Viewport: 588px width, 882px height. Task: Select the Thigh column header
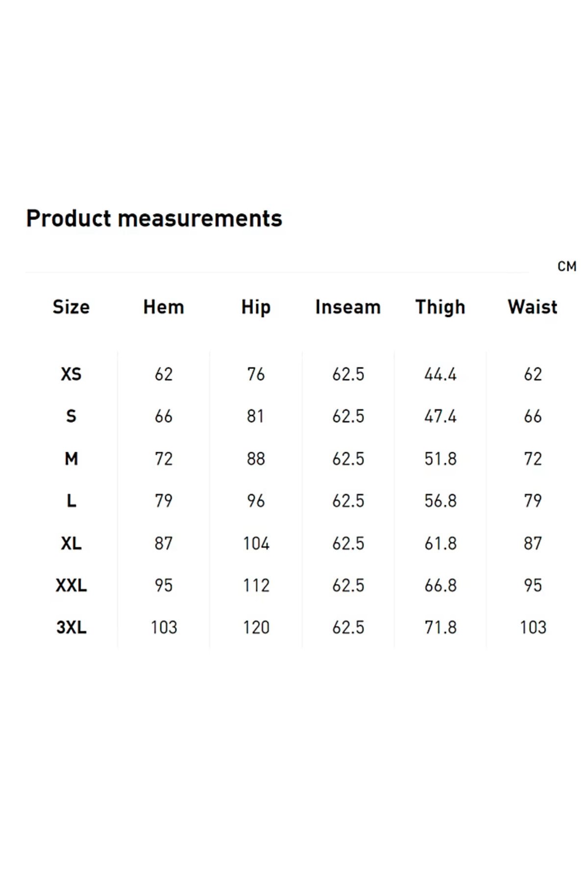click(440, 307)
